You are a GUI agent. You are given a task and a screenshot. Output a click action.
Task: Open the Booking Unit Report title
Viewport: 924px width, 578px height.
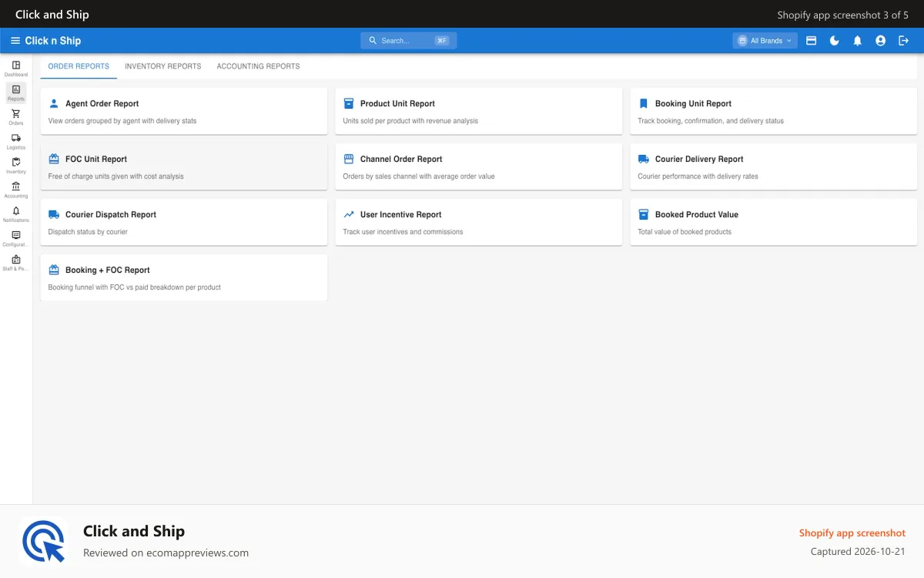[x=693, y=103]
